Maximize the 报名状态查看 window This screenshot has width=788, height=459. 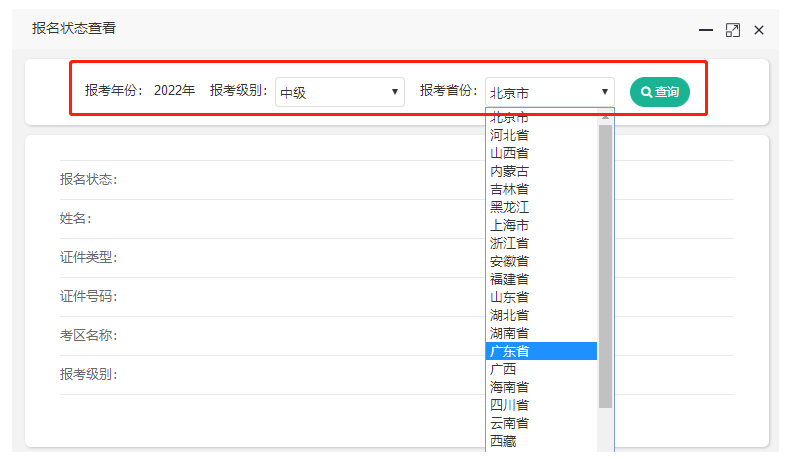tap(733, 30)
